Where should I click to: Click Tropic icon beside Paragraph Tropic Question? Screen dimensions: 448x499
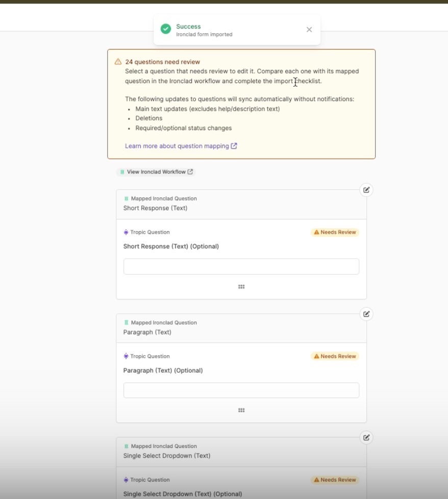click(x=126, y=356)
